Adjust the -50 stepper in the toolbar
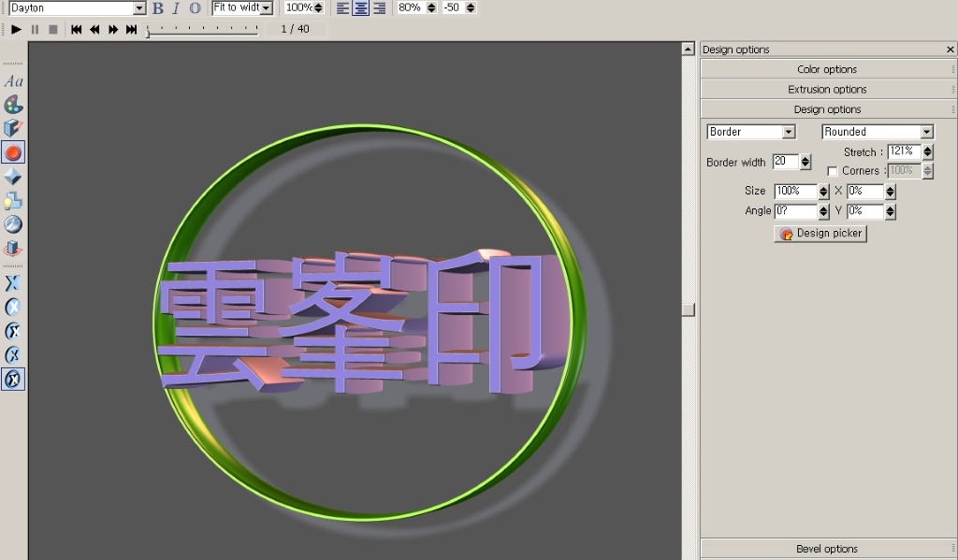This screenshot has height=560, width=958. tap(471, 7)
